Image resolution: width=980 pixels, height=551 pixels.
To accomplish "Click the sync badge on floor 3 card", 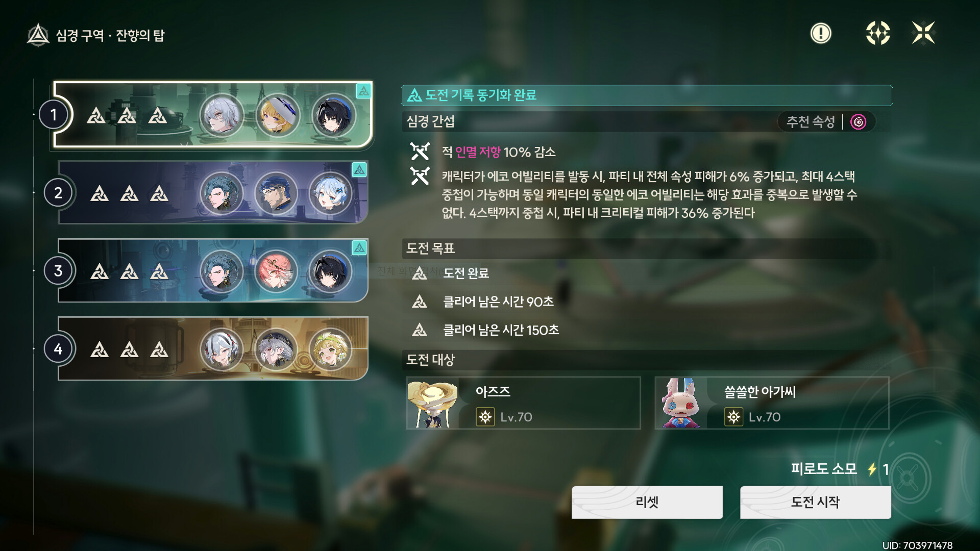I will [x=359, y=248].
